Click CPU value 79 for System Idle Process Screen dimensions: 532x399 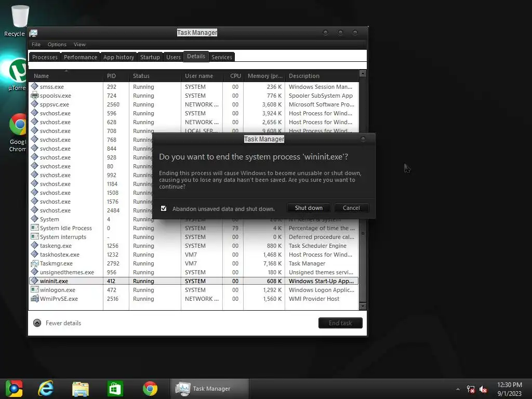pos(235,228)
